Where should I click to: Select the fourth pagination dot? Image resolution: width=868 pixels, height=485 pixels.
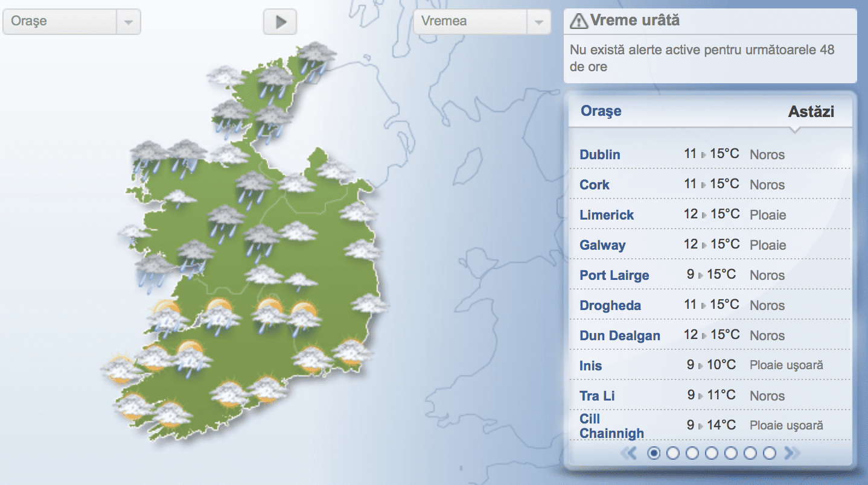click(712, 453)
